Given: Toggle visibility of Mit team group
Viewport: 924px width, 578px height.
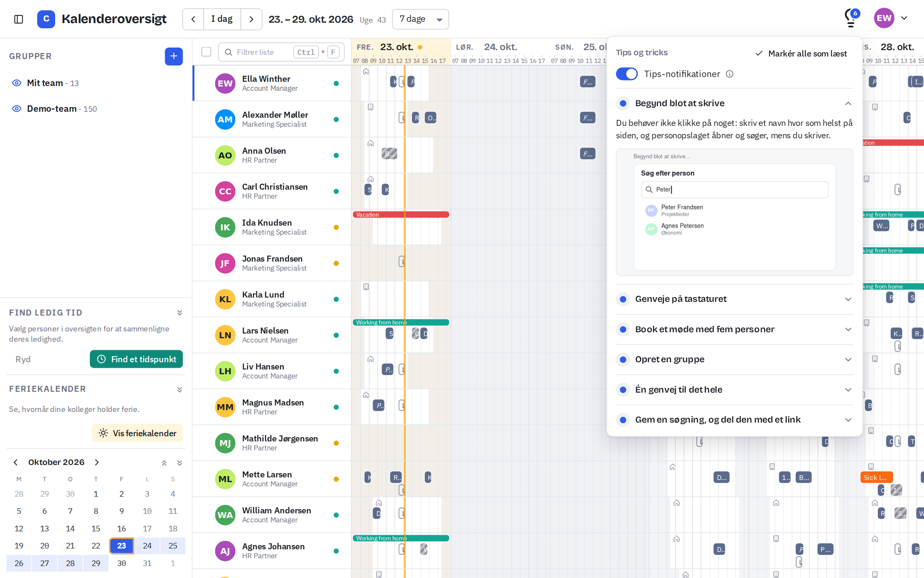Looking at the screenshot, I should tap(17, 83).
